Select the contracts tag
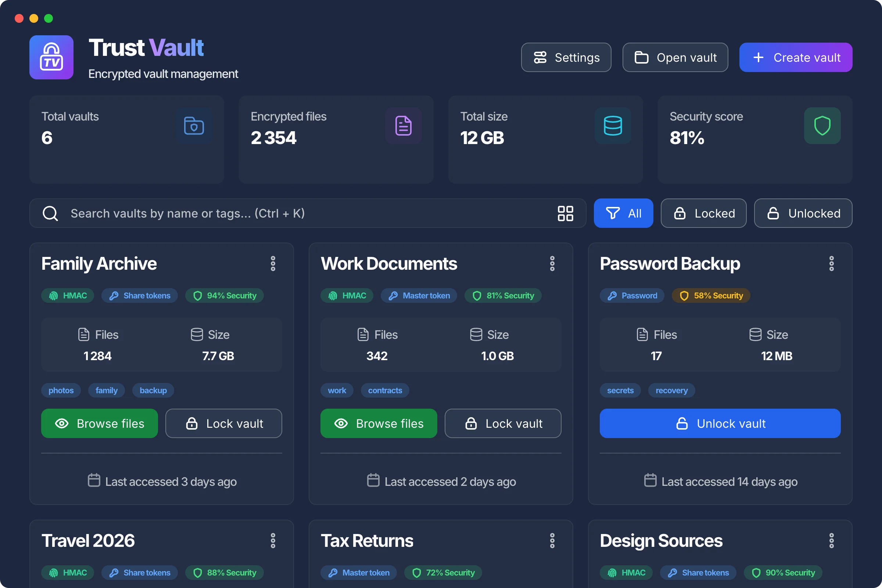The width and height of the screenshot is (882, 588). (x=385, y=391)
